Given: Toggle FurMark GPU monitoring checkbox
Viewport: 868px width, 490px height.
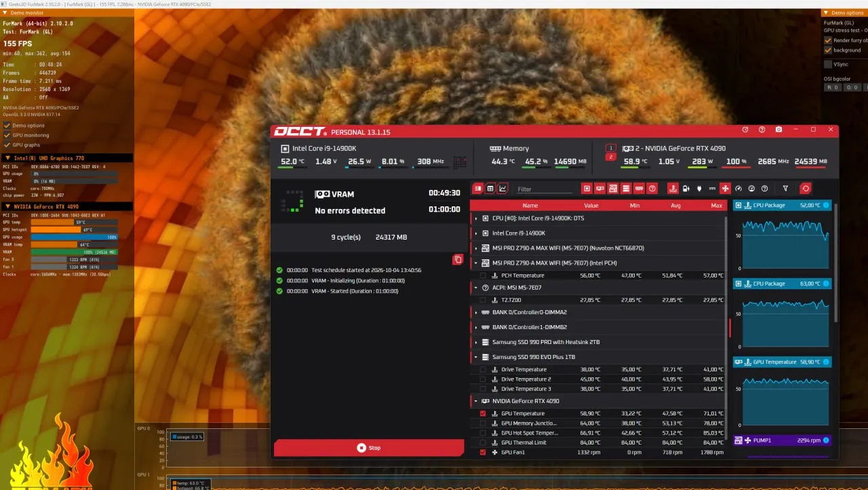Looking at the screenshot, I should (x=7, y=135).
